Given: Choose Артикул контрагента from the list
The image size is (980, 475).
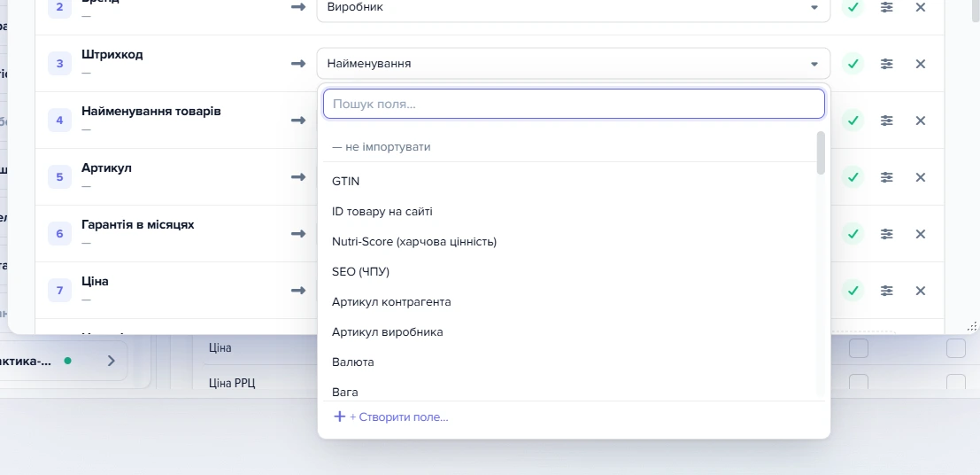Looking at the screenshot, I should coord(569,301).
